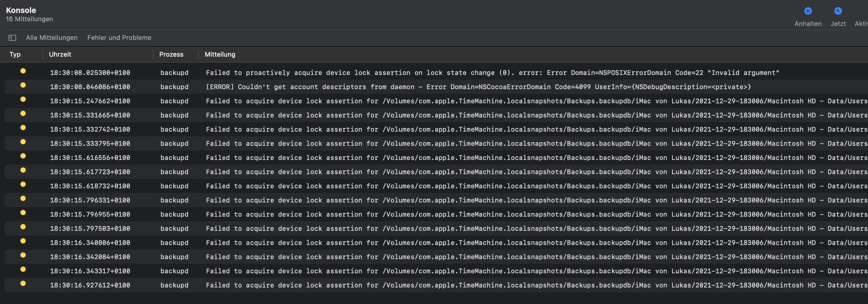
Task: Select the account descriptors [ERROR] message
Action: (478, 87)
